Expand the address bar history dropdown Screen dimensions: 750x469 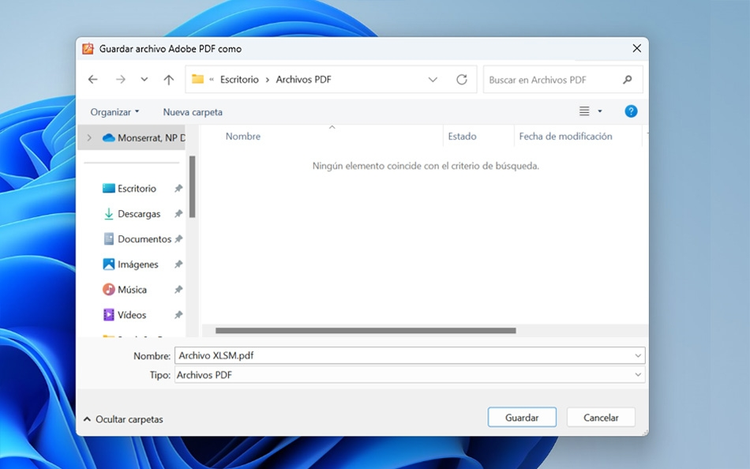(432, 80)
